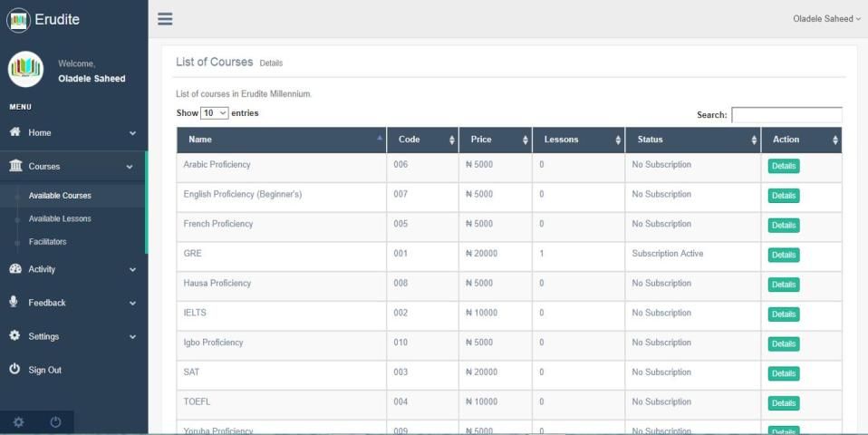Screen dimensions: 868x435
Task: Expand the Feedback menu chevron
Action: tap(132, 303)
